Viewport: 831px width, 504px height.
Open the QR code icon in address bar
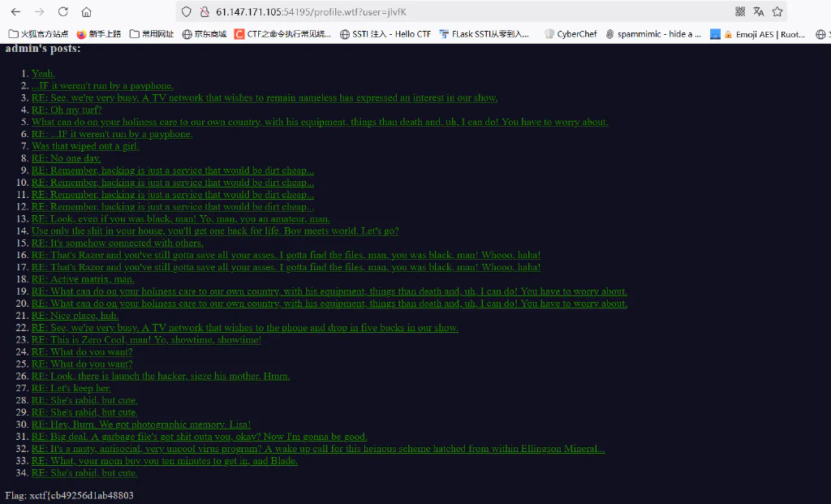pyautogui.click(x=740, y=11)
